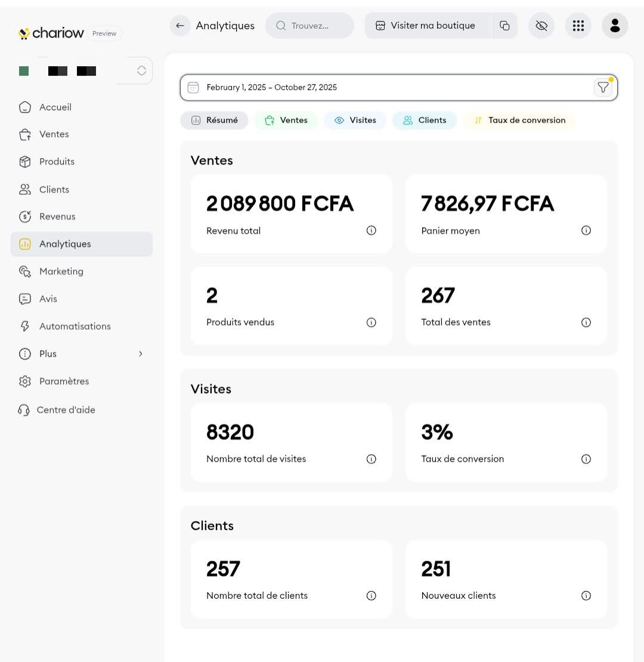The image size is (644, 662).
Task: Toggle the hide-values eye icon
Action: click(x=541, y=26)
